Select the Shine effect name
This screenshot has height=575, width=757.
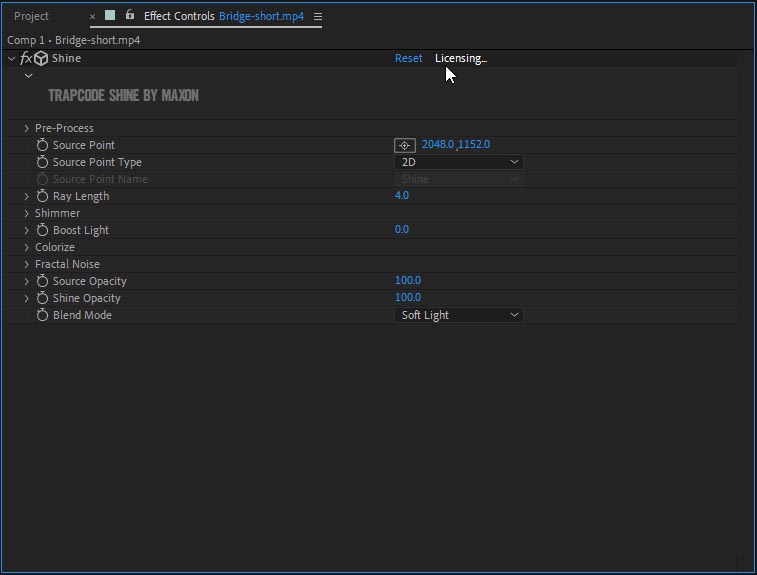tap(67, 58)
